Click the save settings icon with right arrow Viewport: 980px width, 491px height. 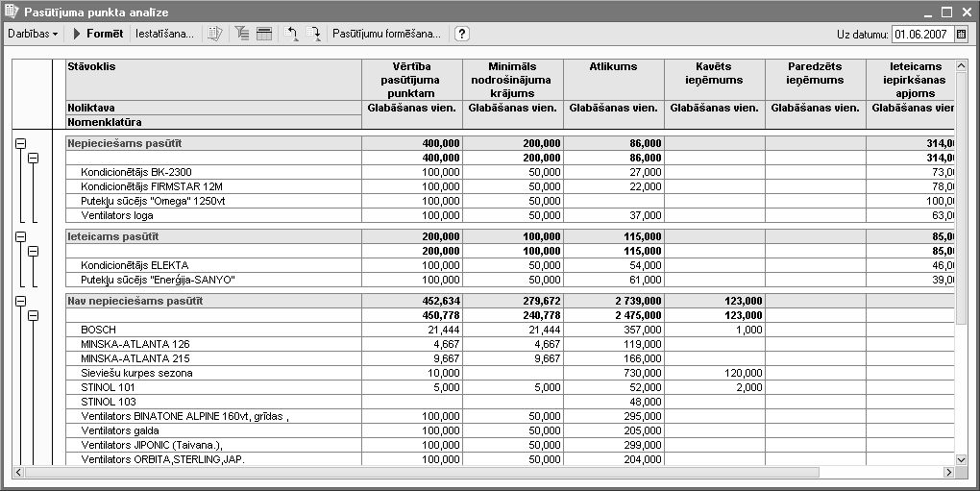[314, 34]
